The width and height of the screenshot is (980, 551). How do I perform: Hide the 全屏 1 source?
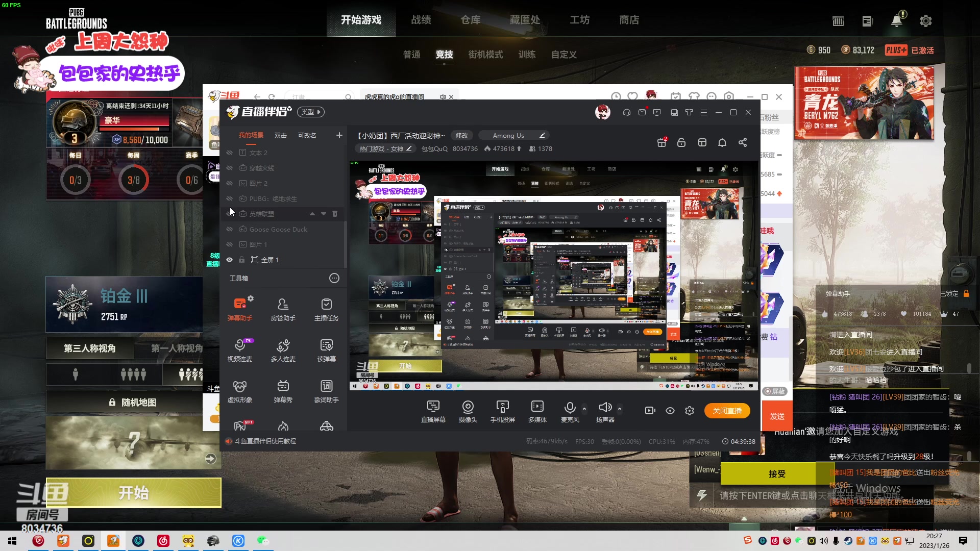(230, 260)
